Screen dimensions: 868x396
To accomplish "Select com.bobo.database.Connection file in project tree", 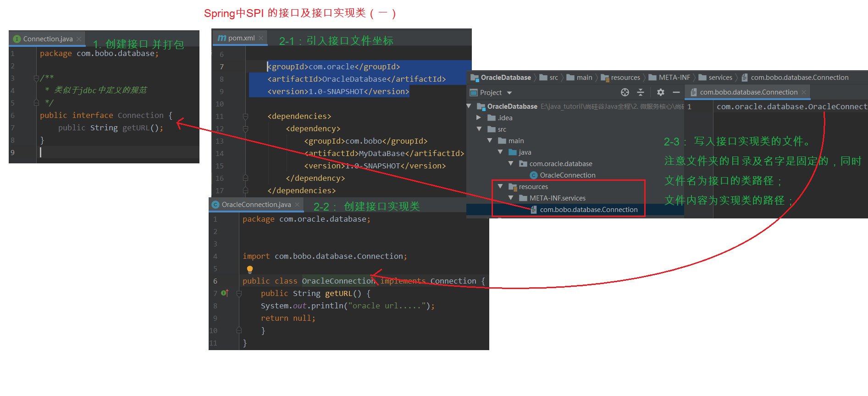I will click(589, 210).
